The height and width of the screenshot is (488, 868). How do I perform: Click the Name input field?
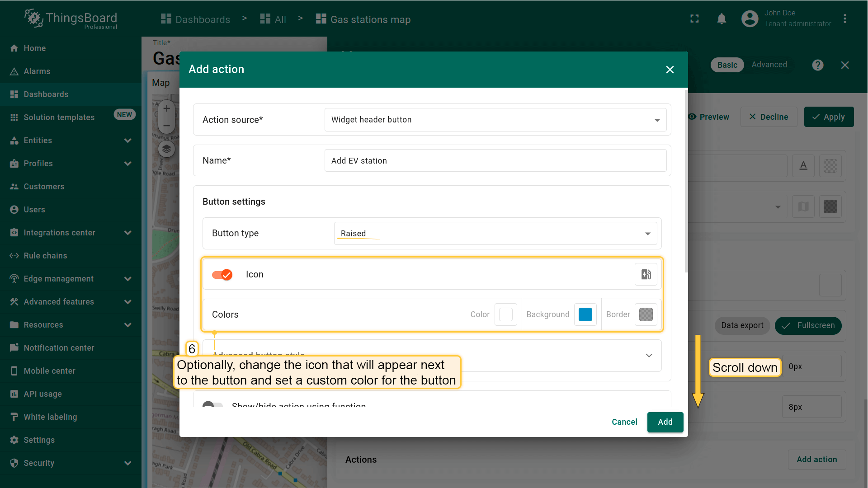[495, 161]
